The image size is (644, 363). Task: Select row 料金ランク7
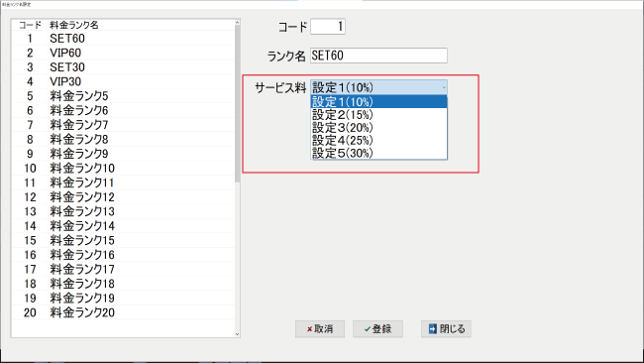123,125
